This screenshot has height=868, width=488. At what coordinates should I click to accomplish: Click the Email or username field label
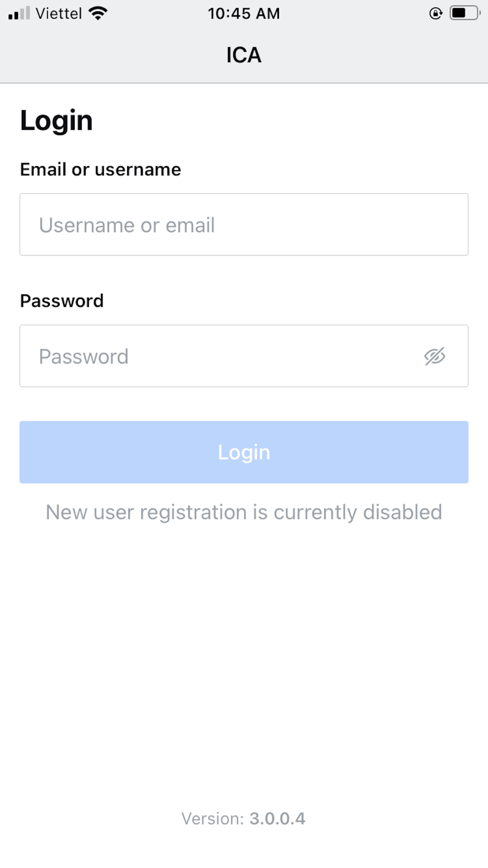(x=100, y=169)
